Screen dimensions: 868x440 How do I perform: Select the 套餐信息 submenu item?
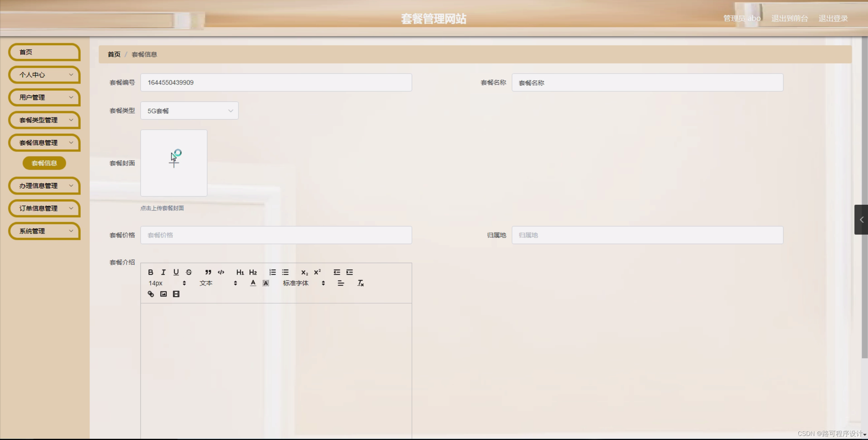point(44,163)
